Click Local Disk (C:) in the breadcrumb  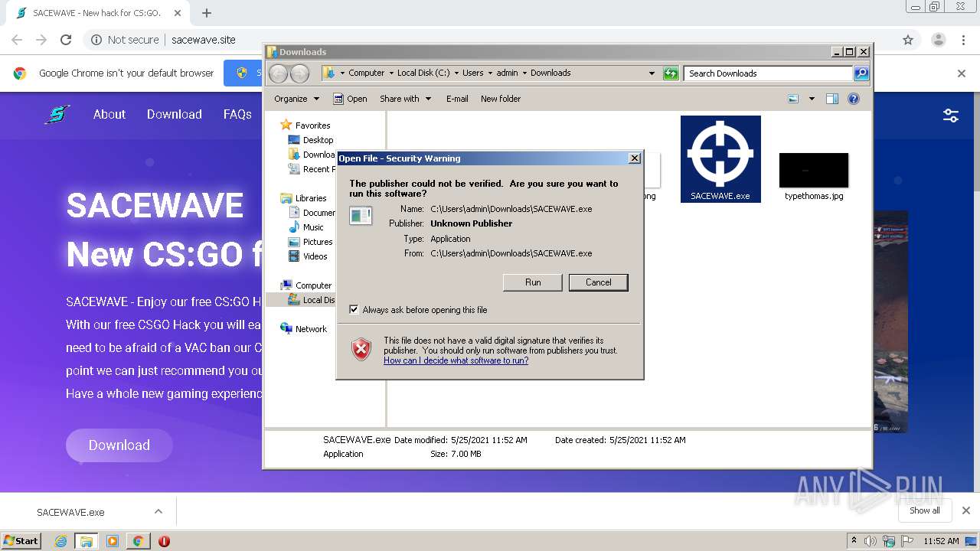(423, 73)
